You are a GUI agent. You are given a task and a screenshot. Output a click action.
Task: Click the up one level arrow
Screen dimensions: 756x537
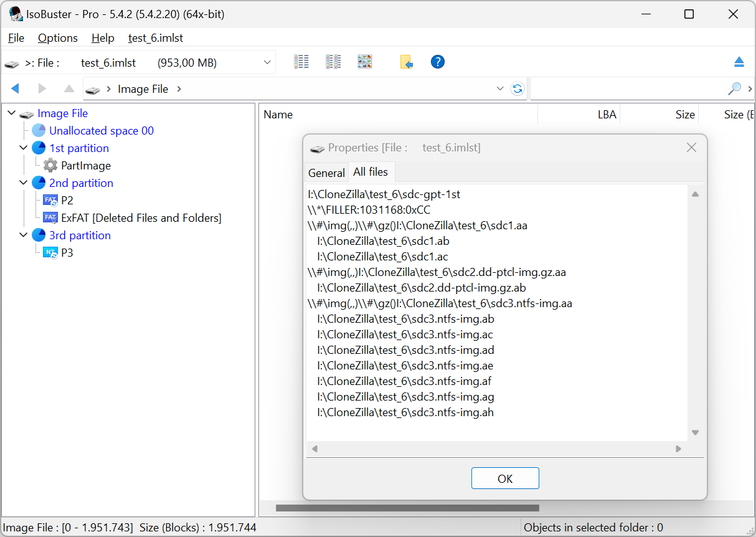click(69, 89)
